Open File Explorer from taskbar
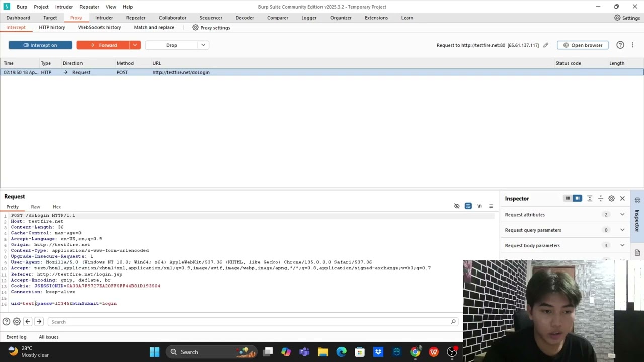Screen dimensions: 644x362 (323, 352)
